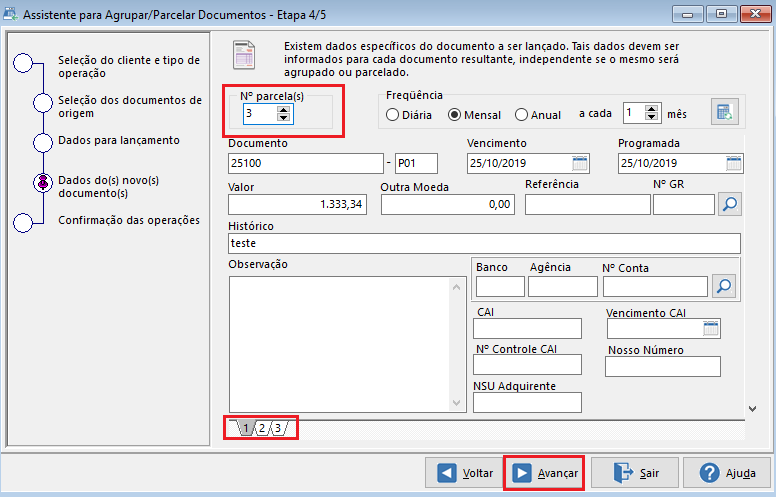Click the pinned step marker for Dados do(s) novo(s) documento(s)
The height and width of the screenshot is (497, 776).
tap(43, 183)
